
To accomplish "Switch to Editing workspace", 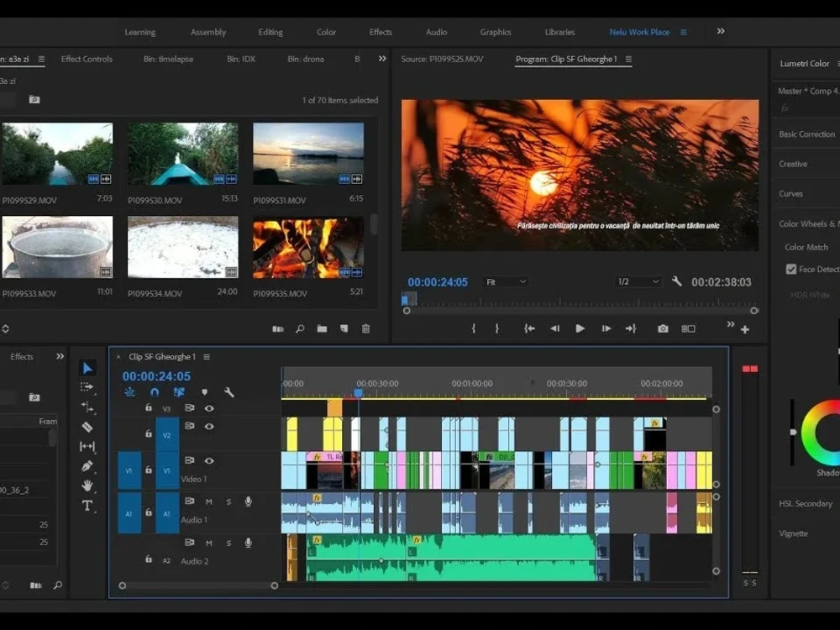I will tap(270, 32).
